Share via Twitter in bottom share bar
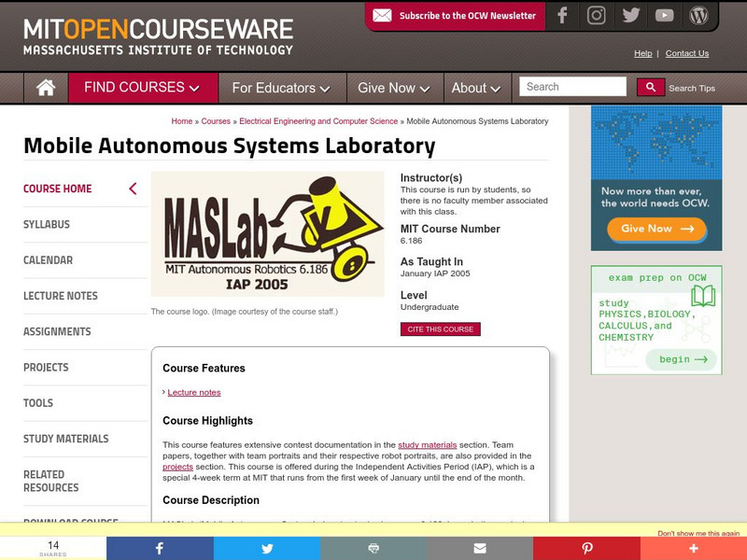Screen dimensions: 747x560 coord(267,548)
